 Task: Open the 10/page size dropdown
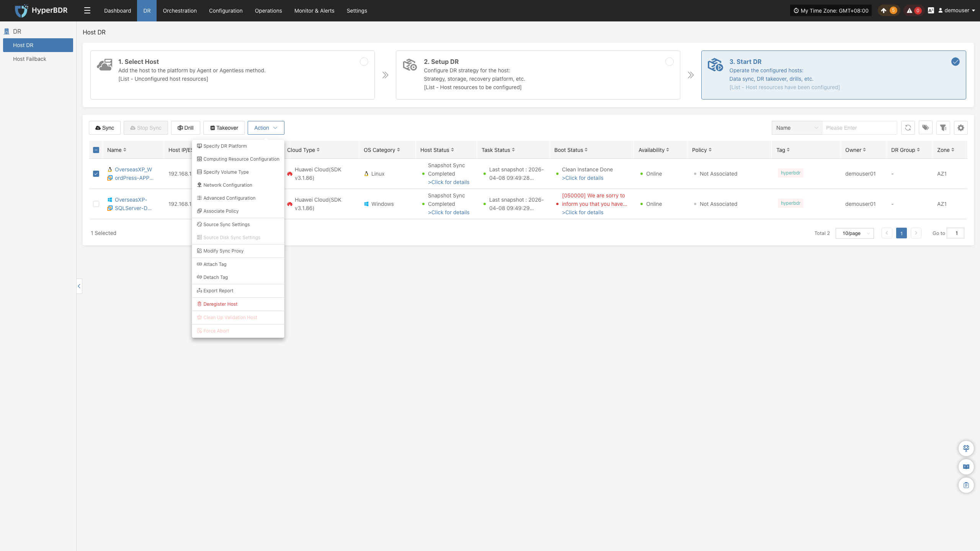(x=854, y=233)
